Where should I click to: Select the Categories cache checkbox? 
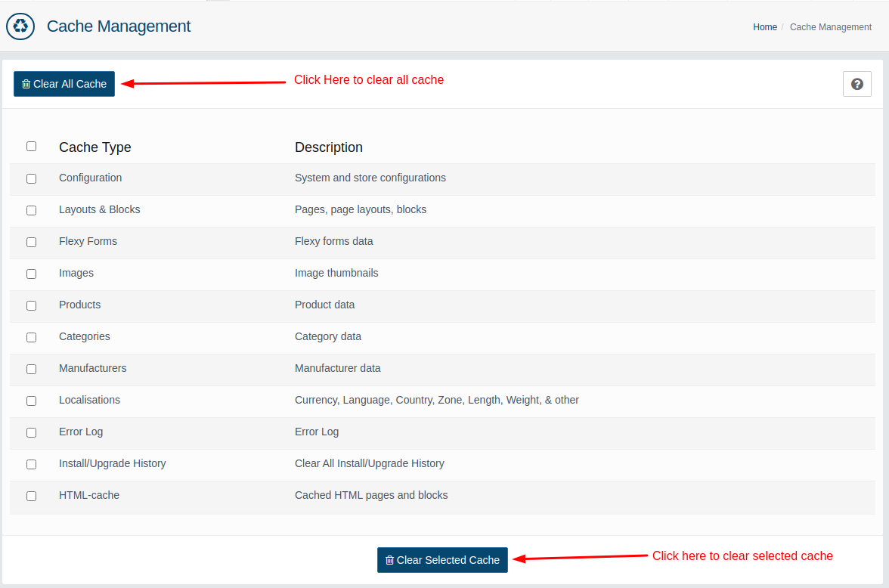[31, 338]
